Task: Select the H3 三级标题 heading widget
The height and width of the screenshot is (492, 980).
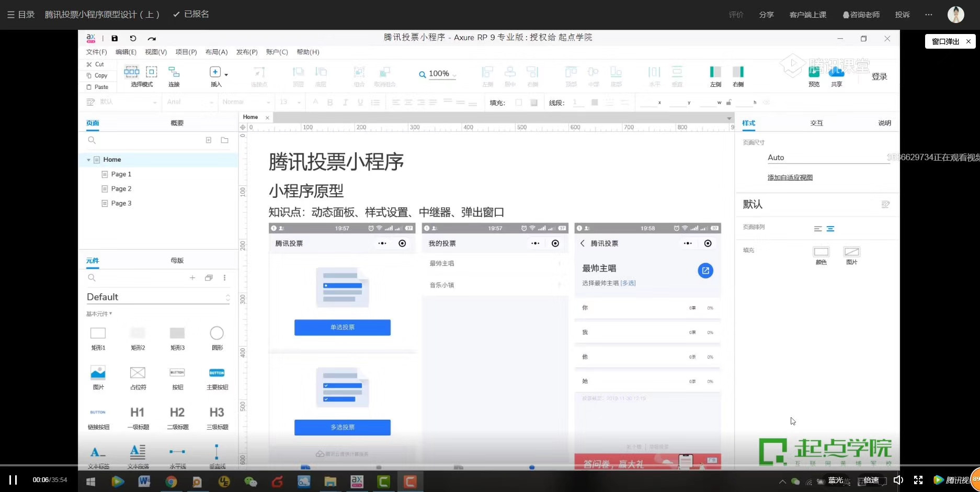Action: (217, 418)
